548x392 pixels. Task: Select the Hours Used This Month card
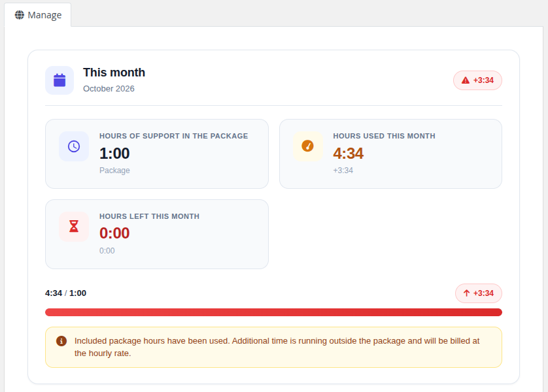(391, 154)
